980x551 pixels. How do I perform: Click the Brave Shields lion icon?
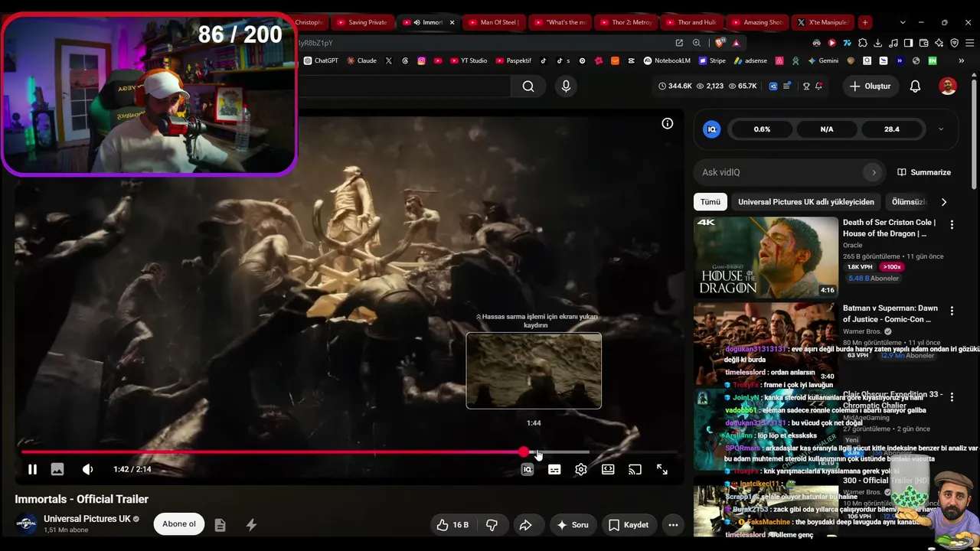click(x=719, y=43)
